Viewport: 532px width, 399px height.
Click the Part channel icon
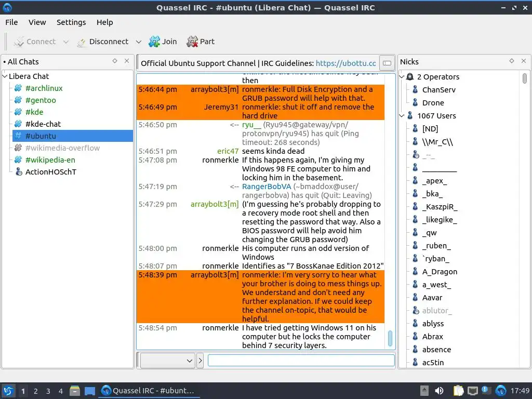pyautogui.click(x=192, y=42)
